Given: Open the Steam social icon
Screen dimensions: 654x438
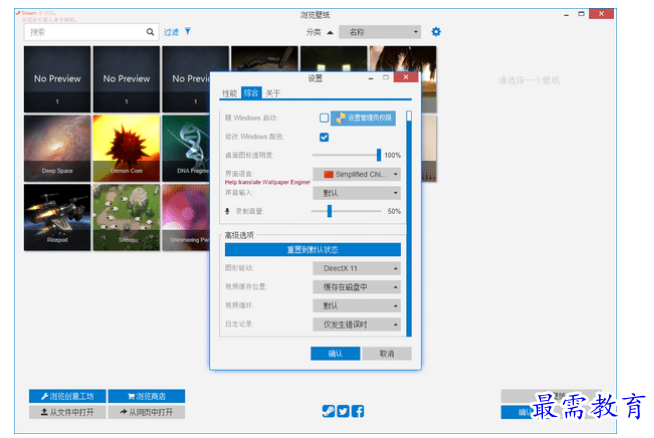Looking at the screenshot, I should tap(328, 411).
